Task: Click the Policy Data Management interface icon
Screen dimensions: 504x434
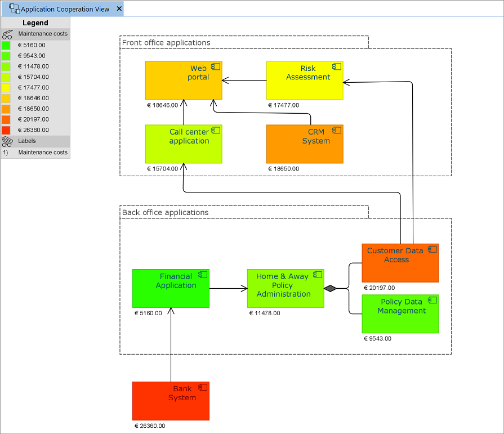Action: click(x=432, y=300)
